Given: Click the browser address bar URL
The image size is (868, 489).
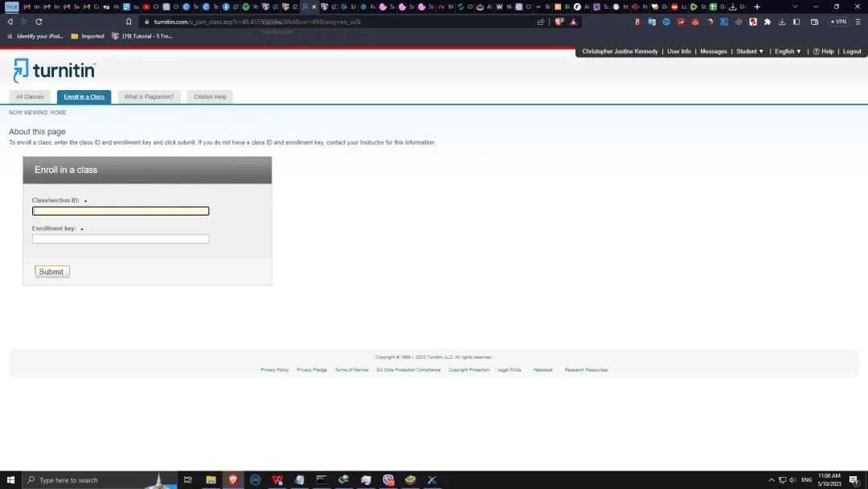Looking at the screenshot, I should (257, 22).
